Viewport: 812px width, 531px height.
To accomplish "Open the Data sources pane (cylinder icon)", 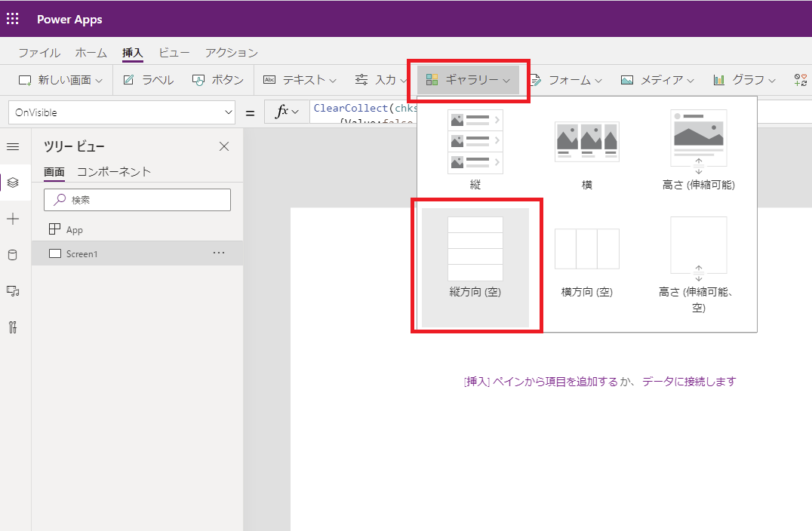I will pos(14,255).
